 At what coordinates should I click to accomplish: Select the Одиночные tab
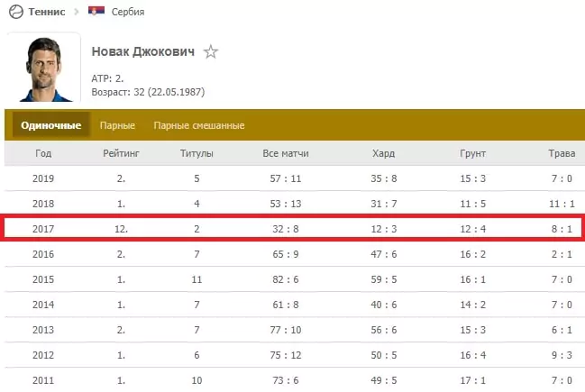51,125
